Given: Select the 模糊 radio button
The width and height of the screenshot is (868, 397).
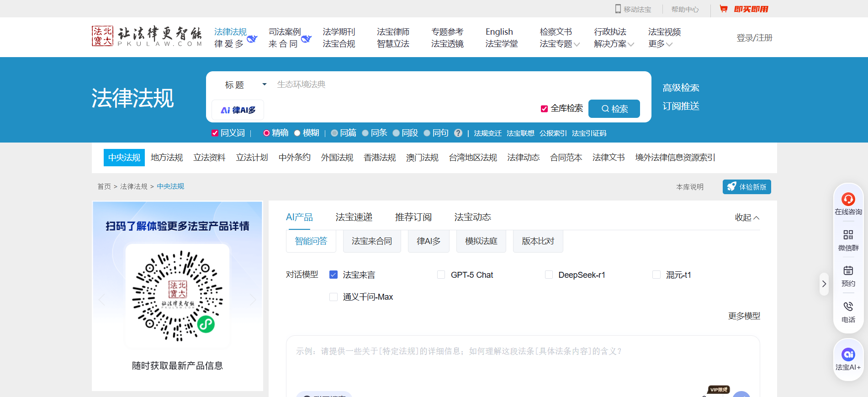Looking at the screenshot, I should pos(297,133).
